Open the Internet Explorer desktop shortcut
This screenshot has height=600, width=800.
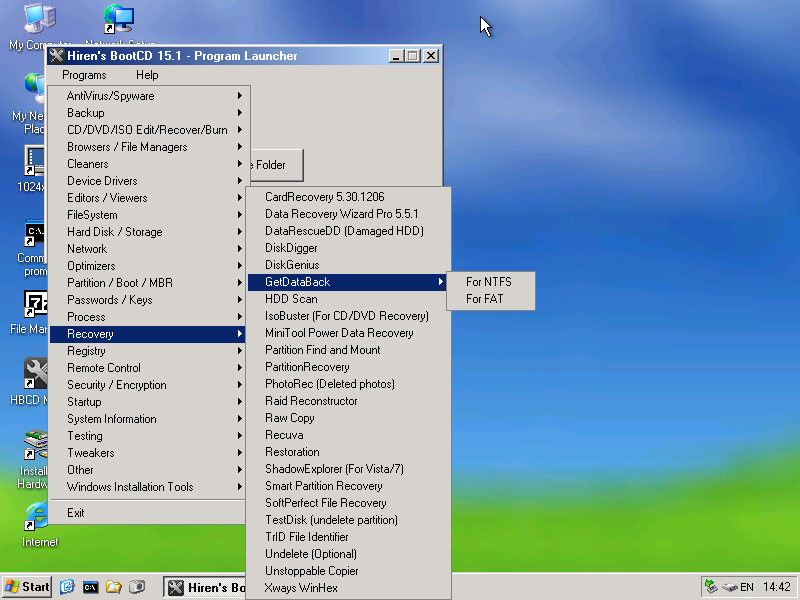tap(37, 516)
